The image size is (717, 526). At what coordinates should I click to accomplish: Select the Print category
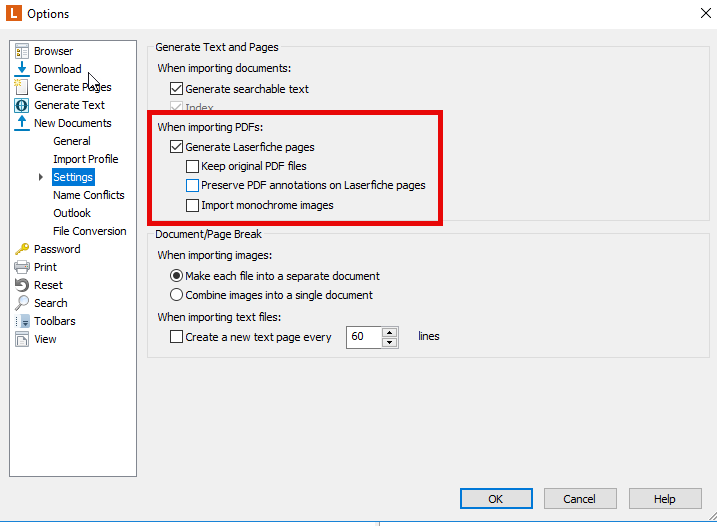[x=45, y=267]
